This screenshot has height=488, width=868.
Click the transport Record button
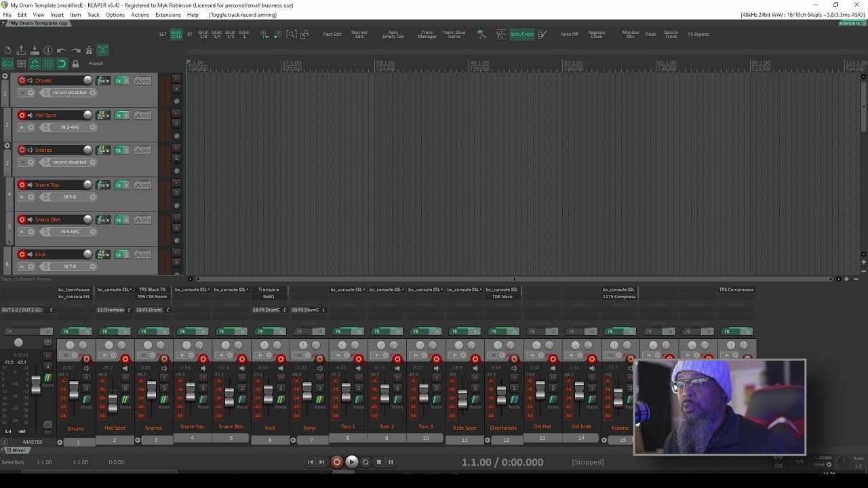point(337,462)
